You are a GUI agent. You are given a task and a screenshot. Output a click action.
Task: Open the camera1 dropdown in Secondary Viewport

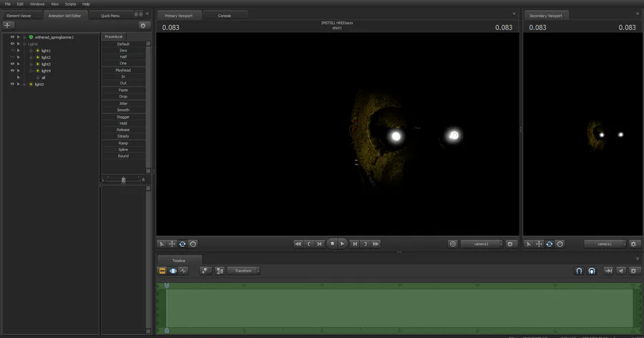click(x=605, y=244)
